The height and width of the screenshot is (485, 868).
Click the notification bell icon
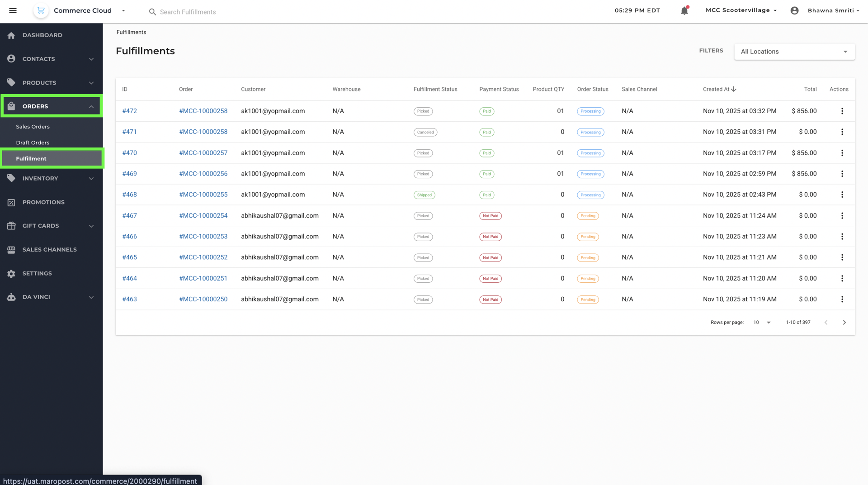pyautogui.click(x=684, y=10)
